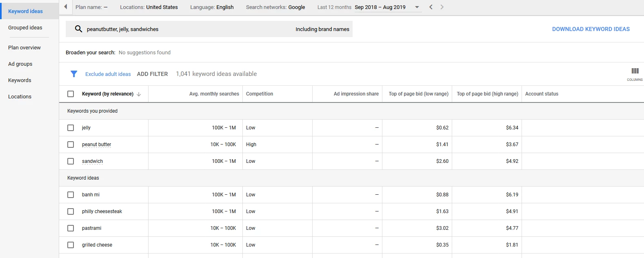644x258 pixels.
Task: Select the sandwich keyword checkbox
Action: pyautogui.click(x=71, y=161)
